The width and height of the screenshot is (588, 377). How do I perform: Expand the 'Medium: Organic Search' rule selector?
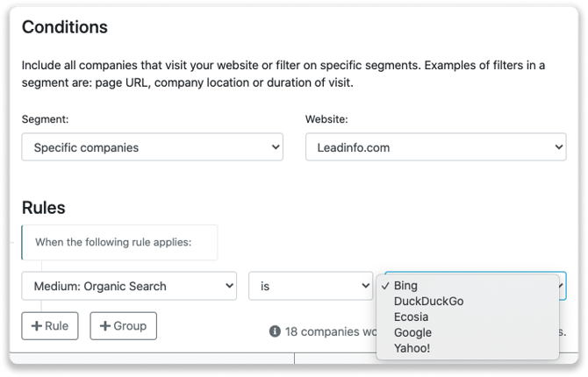(129, 286)
